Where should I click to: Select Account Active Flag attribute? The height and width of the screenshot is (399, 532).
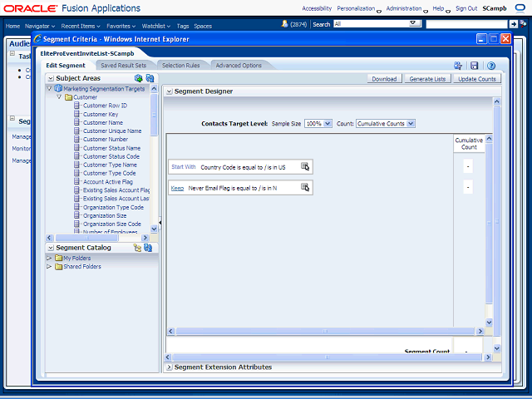pos(108,182)
